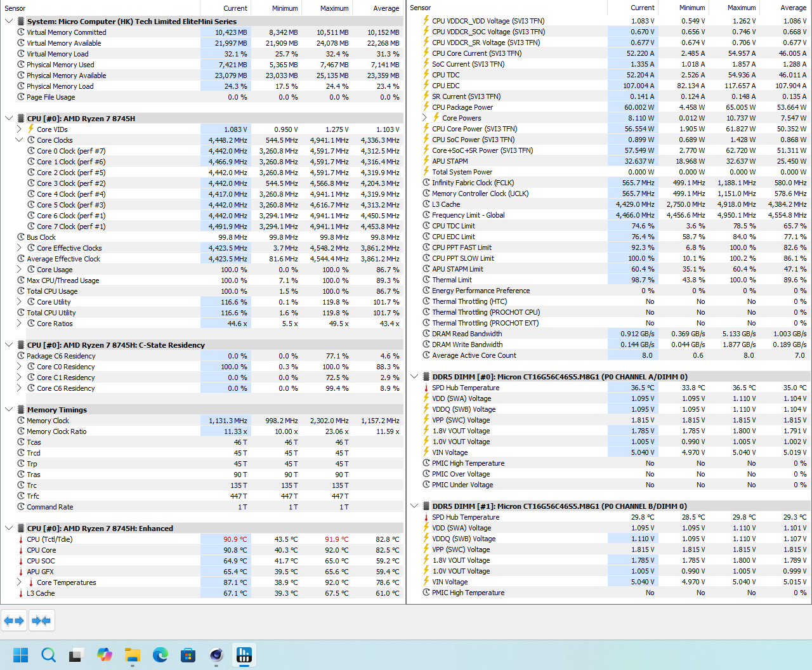Screen dimensions: 812x670
Task: Click the red 91.9 °C maximum temperature value
Action: tap(336, 539)
